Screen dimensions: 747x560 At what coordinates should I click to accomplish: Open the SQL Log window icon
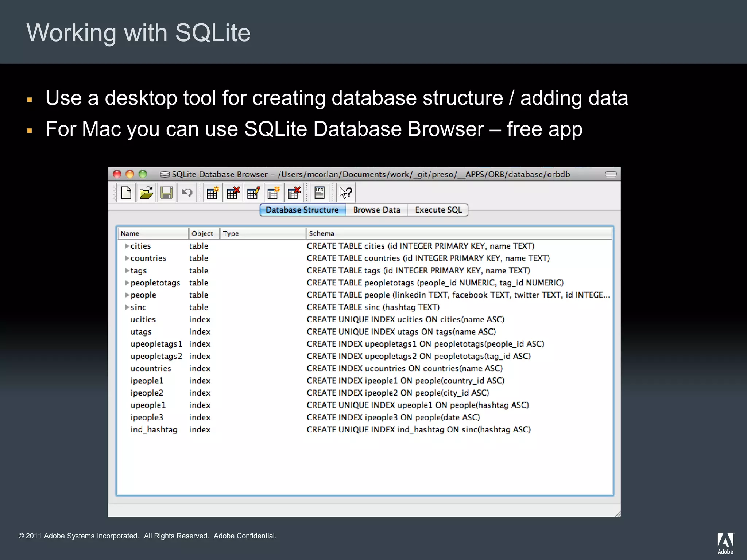coord(320,192)
